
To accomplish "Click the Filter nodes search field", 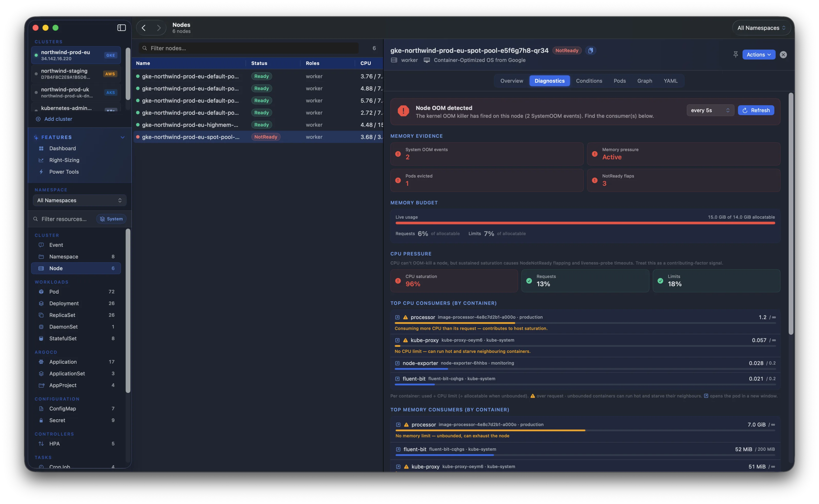I will coord(249,48).
